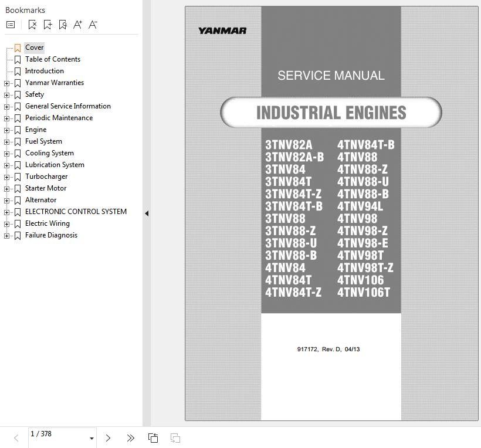Open the page number dropdown arrow

[92, 439]
